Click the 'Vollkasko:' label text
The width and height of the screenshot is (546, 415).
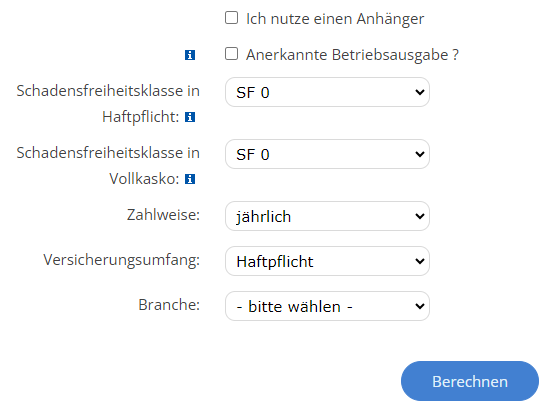tap(144, 179)
